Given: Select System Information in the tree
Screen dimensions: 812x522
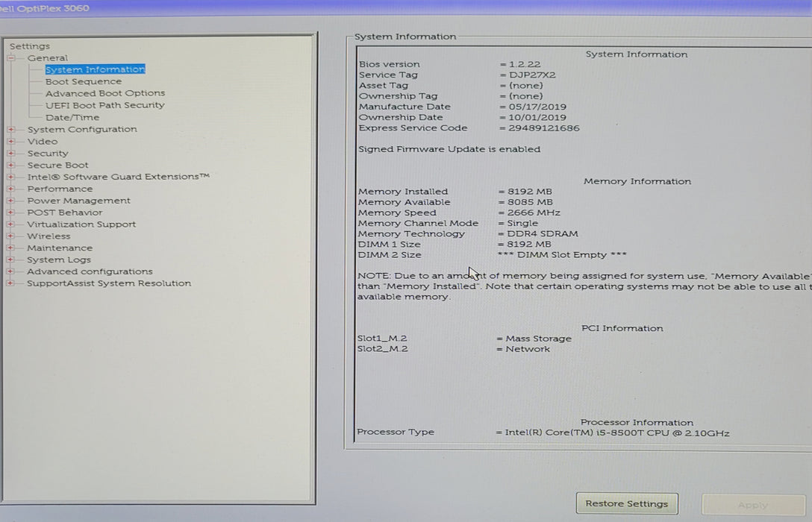Looking at the screenshot, I should tap(96, 69).
